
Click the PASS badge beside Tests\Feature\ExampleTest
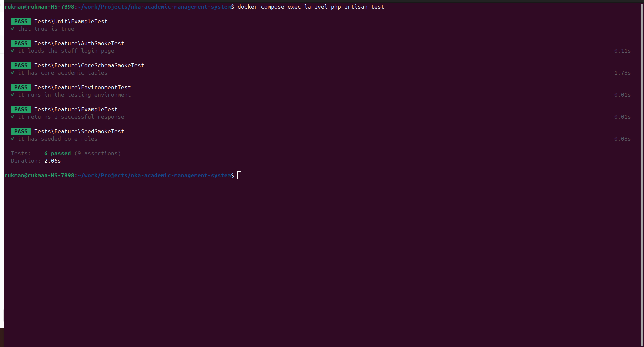click(x=21, y=109)
